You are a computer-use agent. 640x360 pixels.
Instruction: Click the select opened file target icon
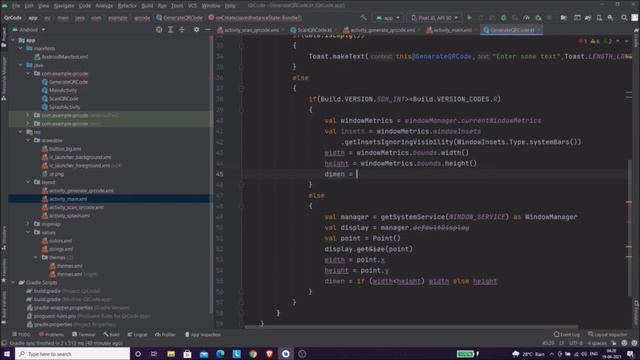[x=159, y=29]
